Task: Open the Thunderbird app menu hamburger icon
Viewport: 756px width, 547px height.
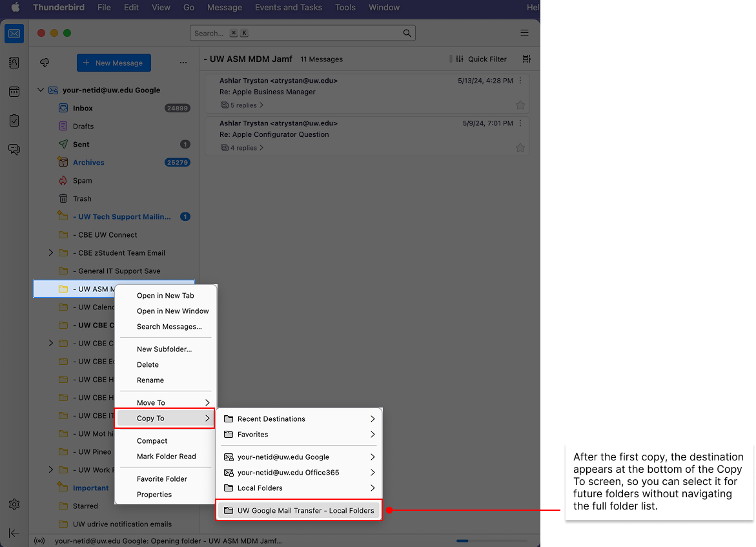Action: (x=524, y=33)
